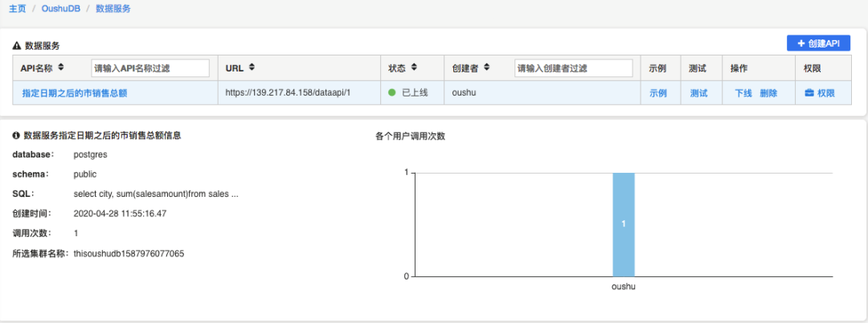Click the 示例 link in the row
This screenshot has width=868, height=323.
pyautogui.click(x=658, y=93)
